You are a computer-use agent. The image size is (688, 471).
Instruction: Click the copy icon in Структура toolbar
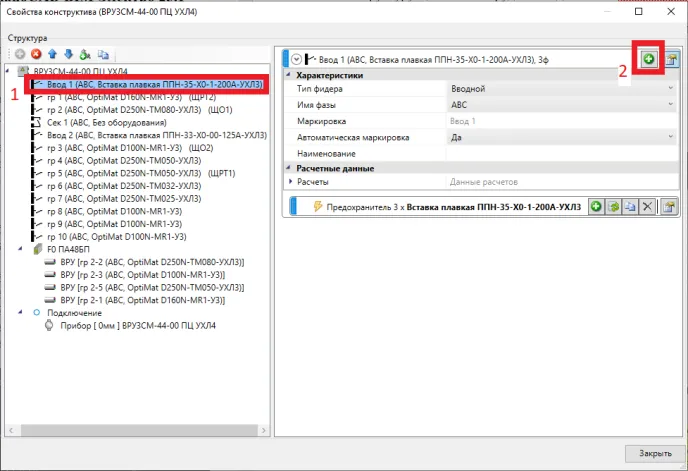pos(103,54)
